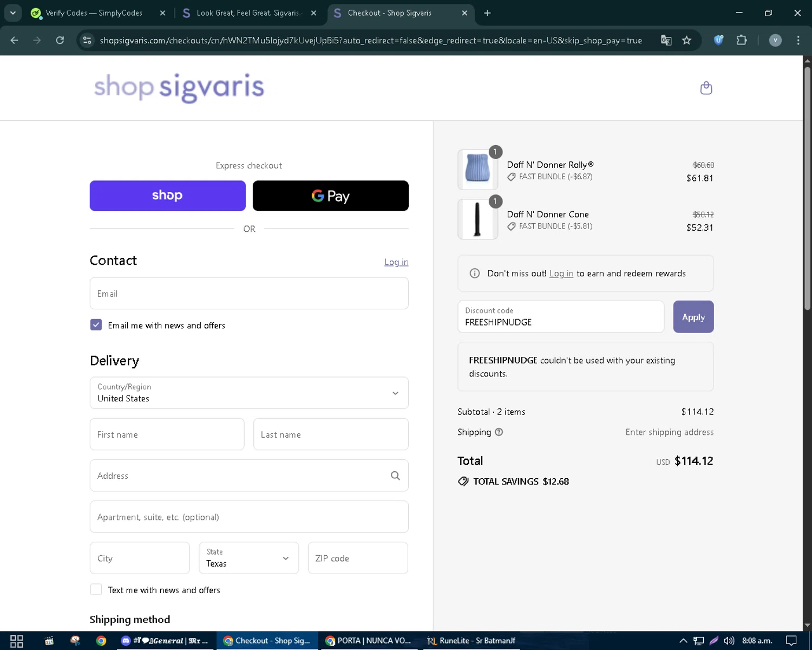View site information icon in address bar

[87, 40]
